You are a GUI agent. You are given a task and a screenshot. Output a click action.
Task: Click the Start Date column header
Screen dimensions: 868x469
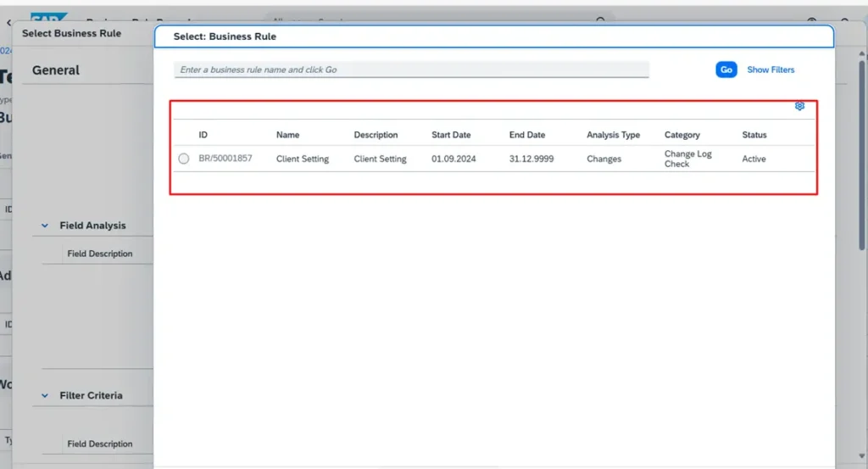click(451, 135)
